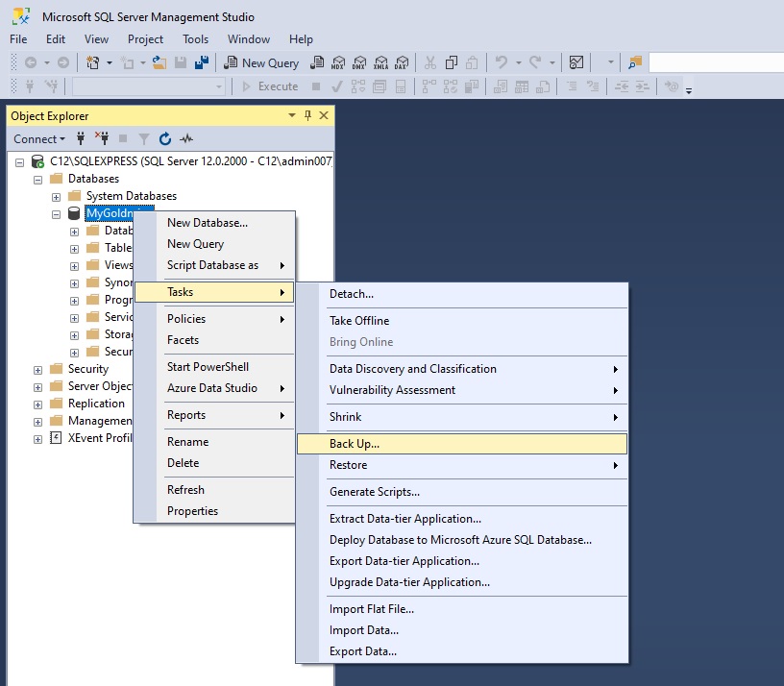
Task: Click the Execute button
Action: tap(270, 86)
